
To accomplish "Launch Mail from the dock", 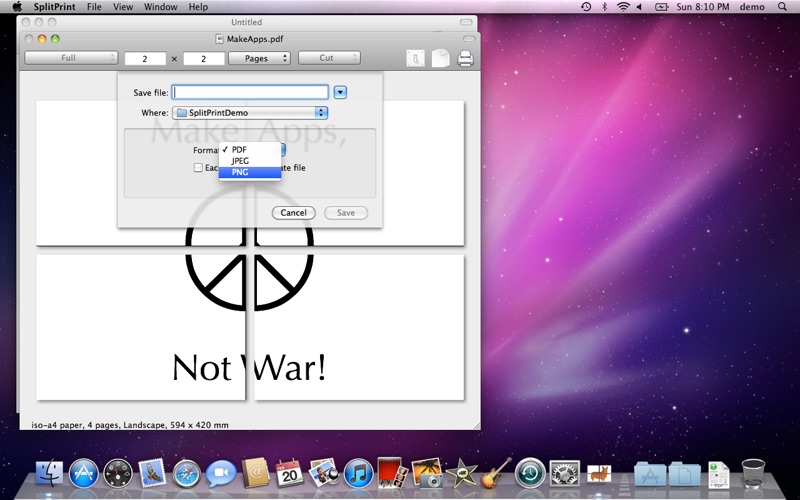I will [x=152, y=473].
